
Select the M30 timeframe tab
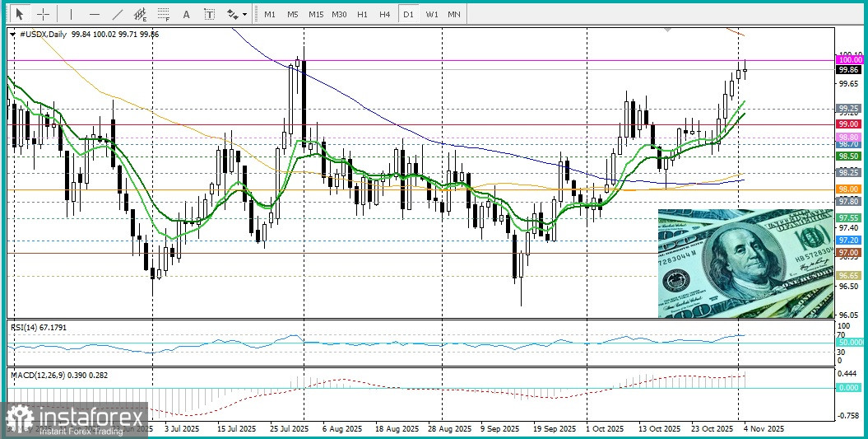[339, 14]
